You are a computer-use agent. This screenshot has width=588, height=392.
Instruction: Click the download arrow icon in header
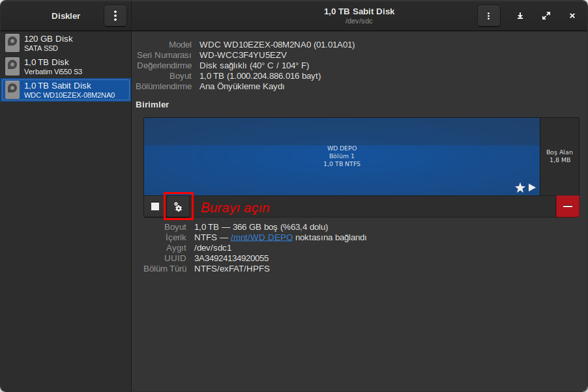[520, 16]
